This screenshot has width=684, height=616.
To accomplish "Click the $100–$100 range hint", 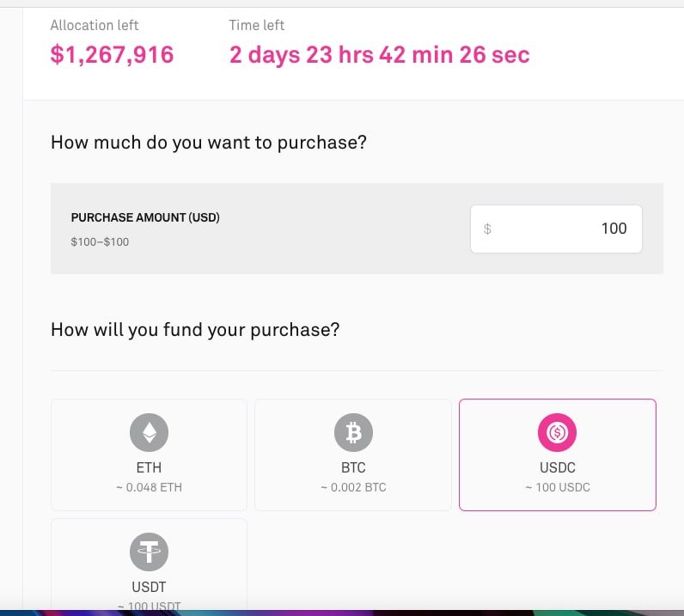I will tap(100, 241).
